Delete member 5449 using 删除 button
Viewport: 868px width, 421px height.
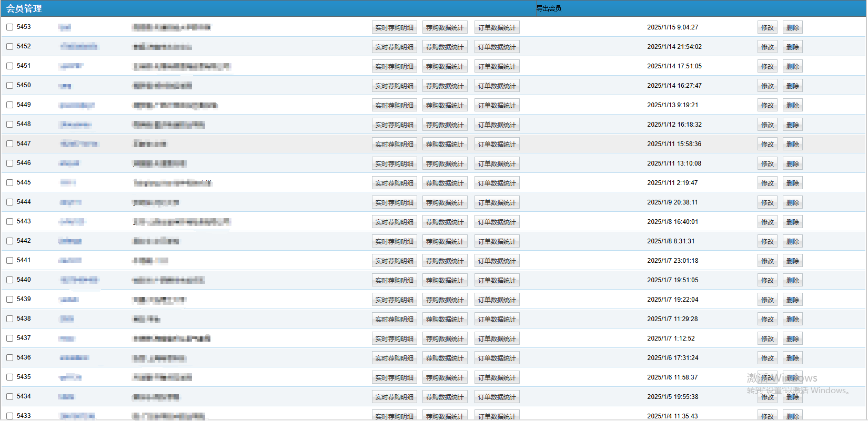point(792,106)
